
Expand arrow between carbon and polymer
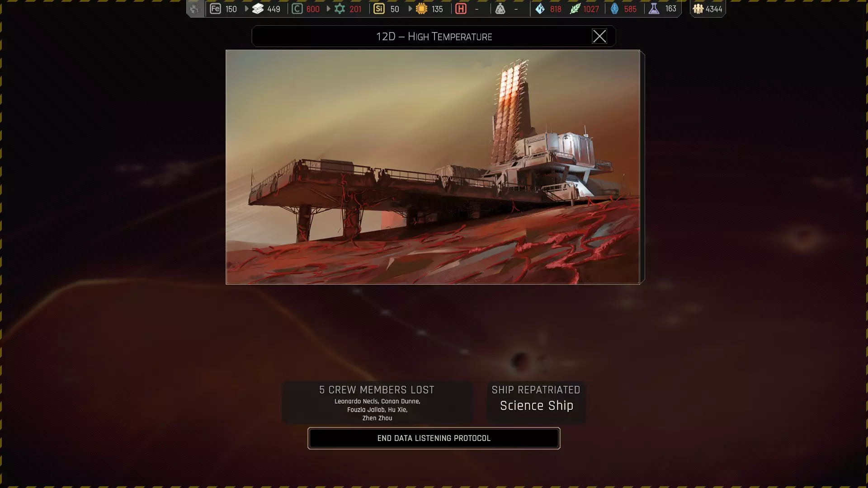(329, 9)
